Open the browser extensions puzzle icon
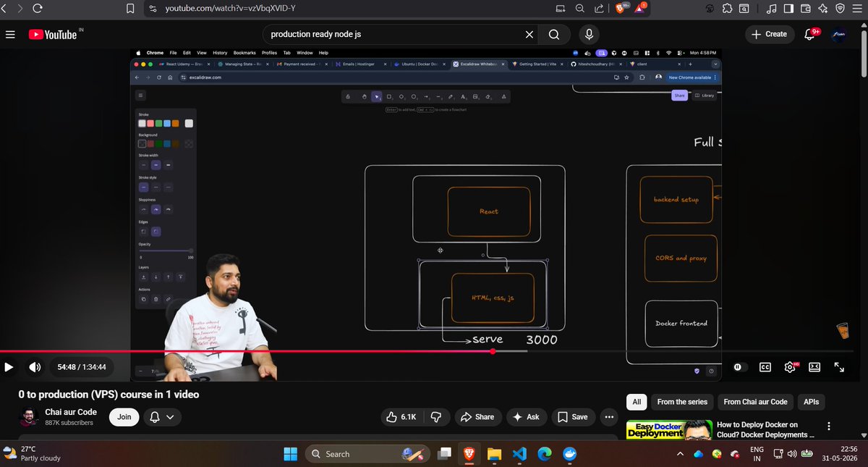 point(727,8)
